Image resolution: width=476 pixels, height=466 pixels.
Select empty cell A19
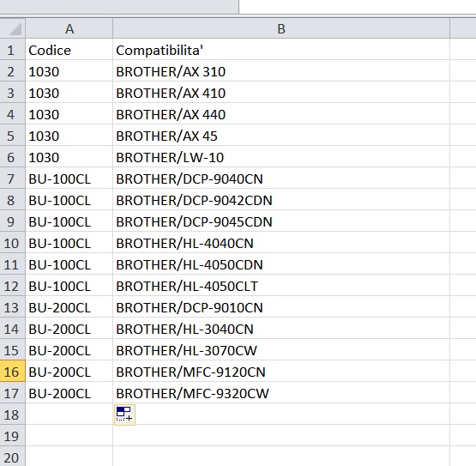(x=69, y=436)
